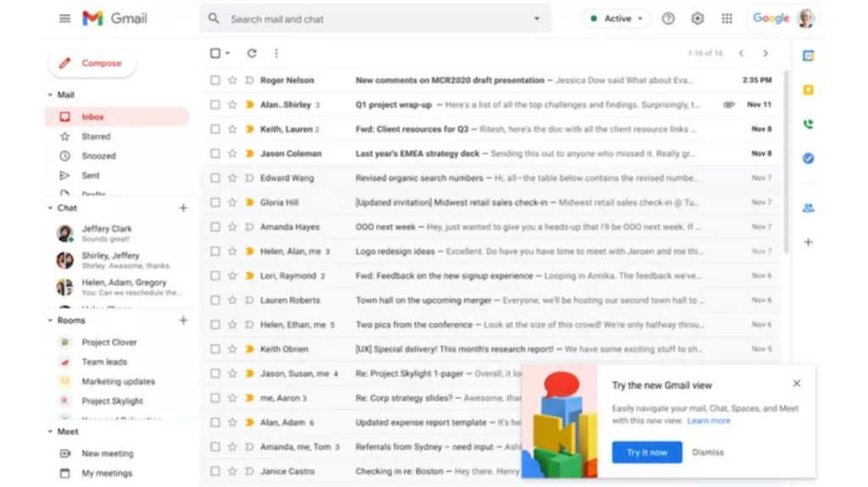Open the main menu hamburger icon

pos(64,19)
